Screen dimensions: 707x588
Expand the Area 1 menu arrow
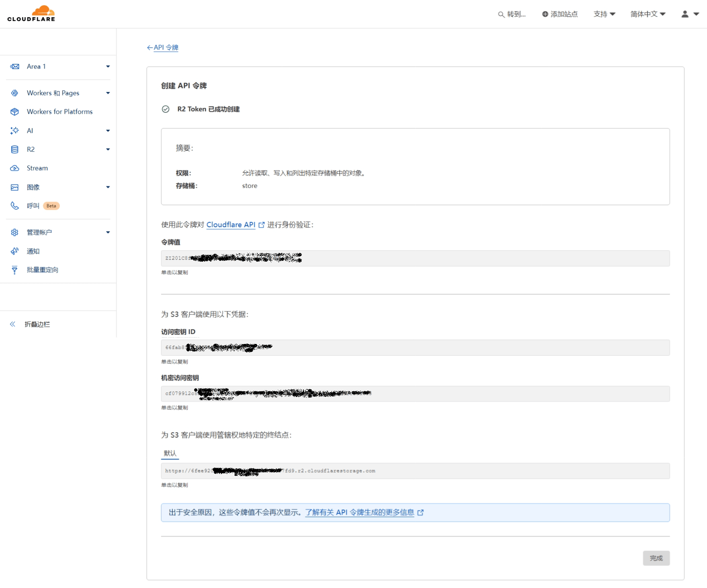[x=108, y=67]
